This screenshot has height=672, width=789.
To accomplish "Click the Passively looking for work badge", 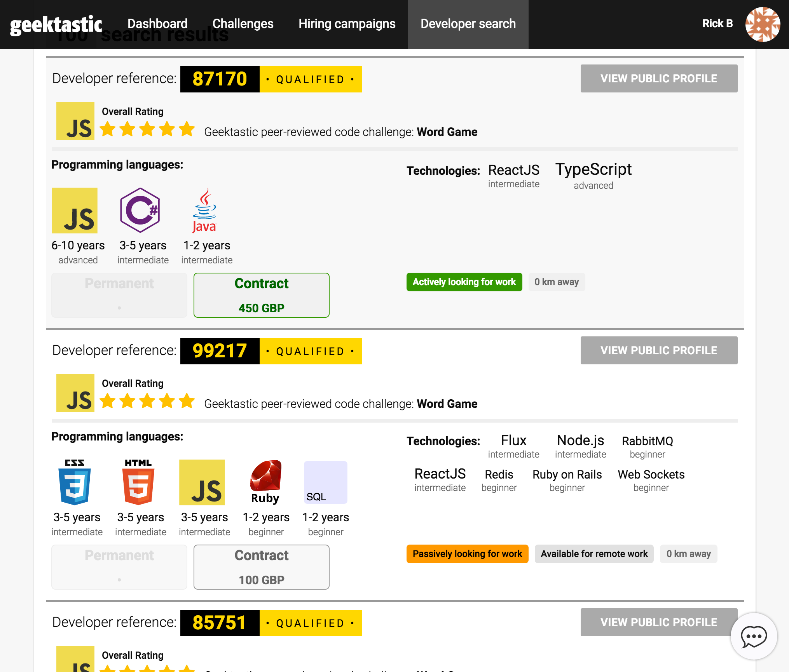I will [x=468, y=554].
